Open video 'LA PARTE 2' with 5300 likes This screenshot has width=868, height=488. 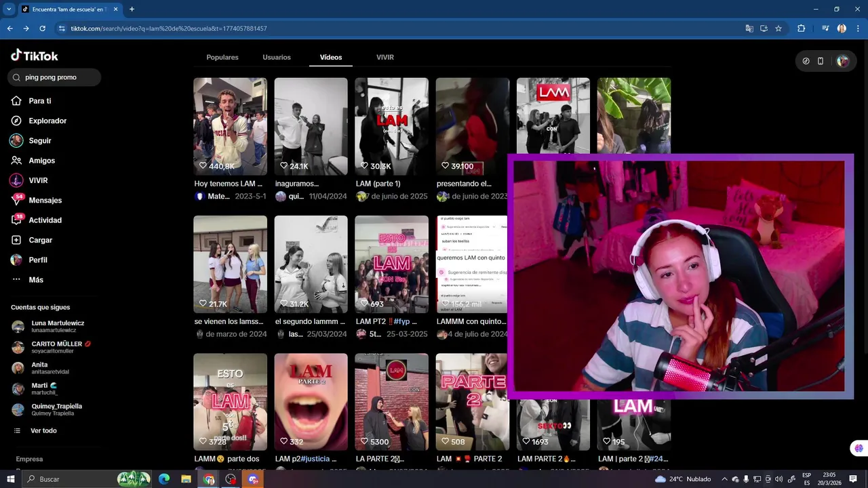pyautogui.click(x=391, y=402)
